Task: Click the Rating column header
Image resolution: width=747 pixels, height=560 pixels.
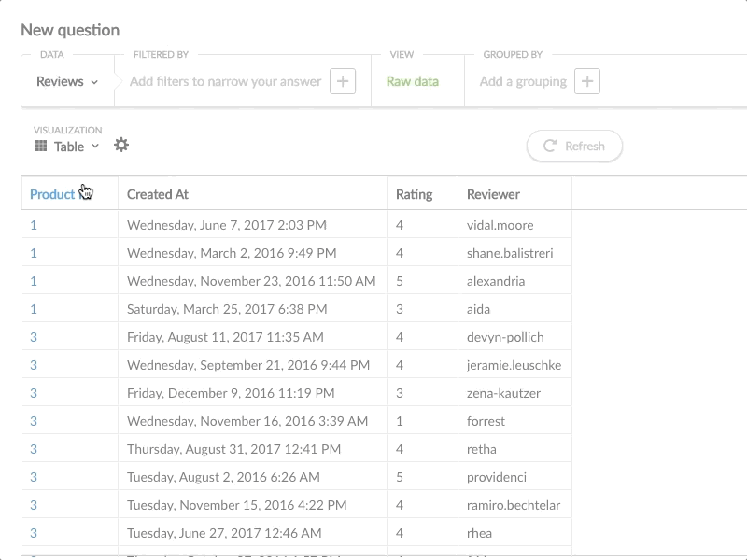Action: coord(414,194)
